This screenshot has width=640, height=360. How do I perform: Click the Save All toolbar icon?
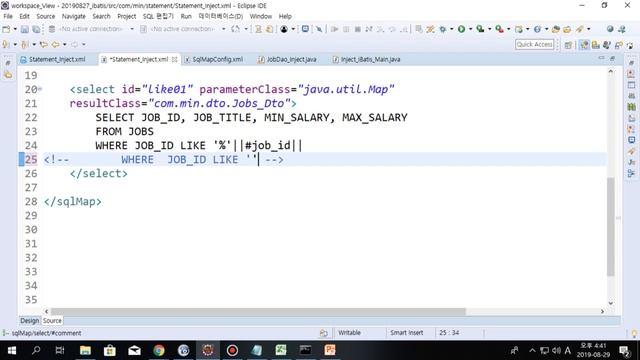coord(36,29)
